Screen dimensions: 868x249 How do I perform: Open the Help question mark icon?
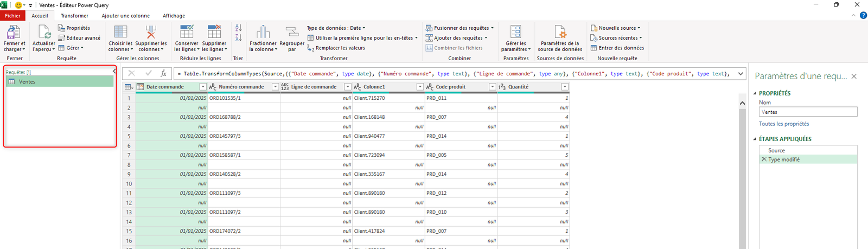(863, 16)
